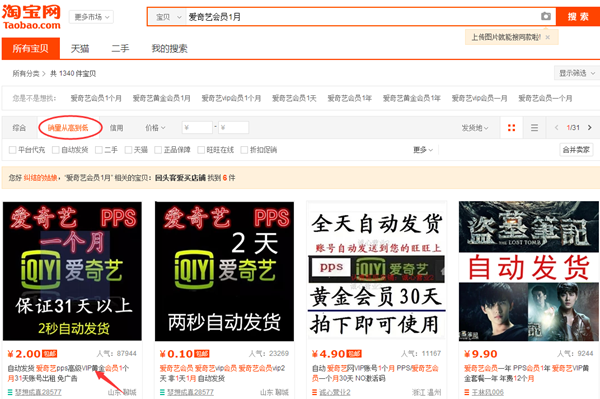The height and width of the screenshot is (399, 600).
Task: Open the 发货地 location dropdown
Action: 474,128
